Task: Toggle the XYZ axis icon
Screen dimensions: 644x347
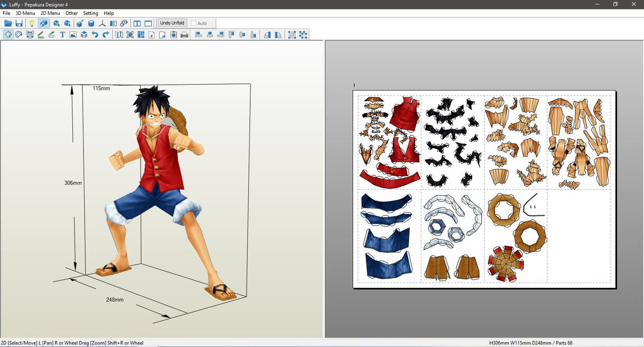Action: coord(102,23)
